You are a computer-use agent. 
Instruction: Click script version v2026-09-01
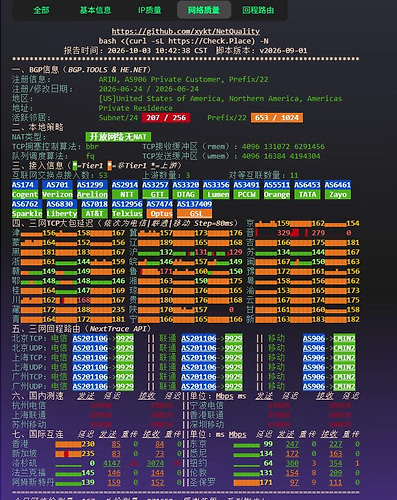pyautogui.click(x=262, y=51)
